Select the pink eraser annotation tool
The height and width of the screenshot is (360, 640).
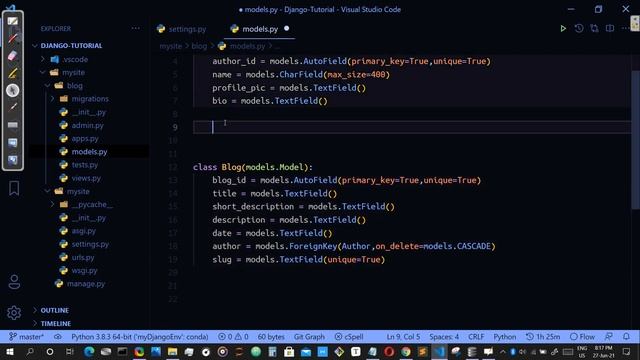point(12,56)
